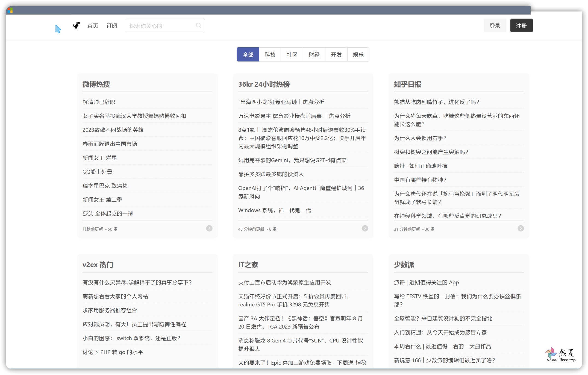
Task: Click the Windows logo icon at top-left
Action: [x=10, y=10]
